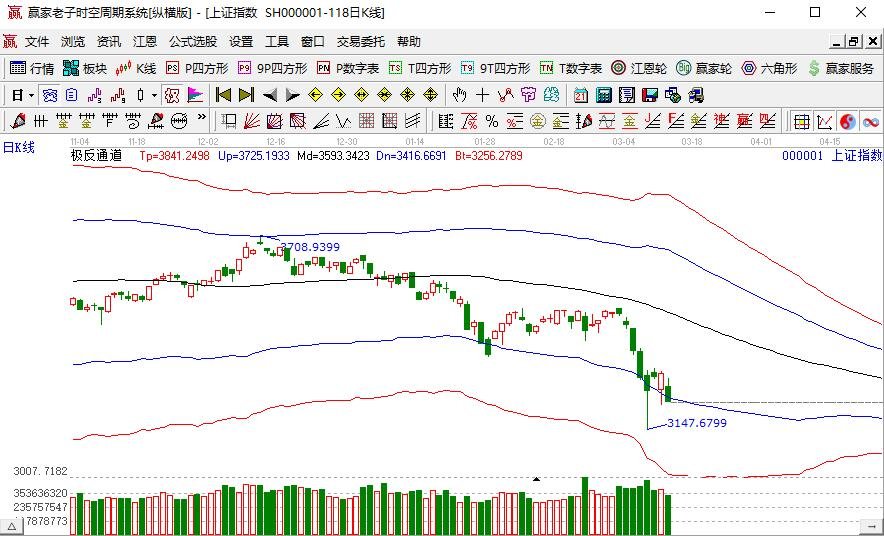Click the purple staircase 3 icon
This screenshot has width=884, height=536.
pos(95,95)
